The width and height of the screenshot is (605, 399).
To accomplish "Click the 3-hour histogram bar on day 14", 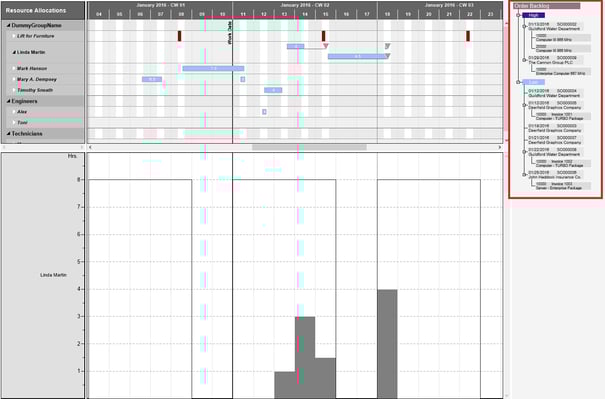I will pyautogui.click(x=305, y=357).
